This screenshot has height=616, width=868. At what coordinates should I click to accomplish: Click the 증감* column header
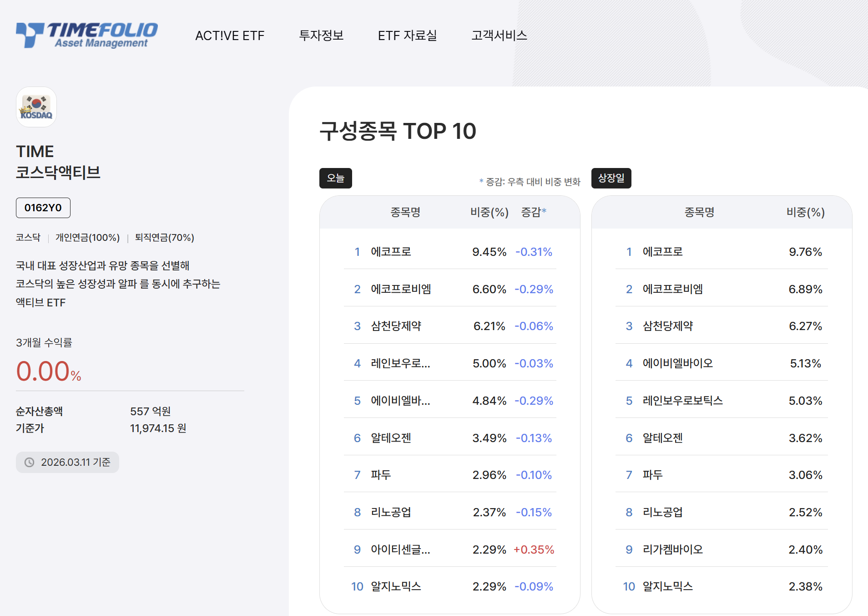534,212
